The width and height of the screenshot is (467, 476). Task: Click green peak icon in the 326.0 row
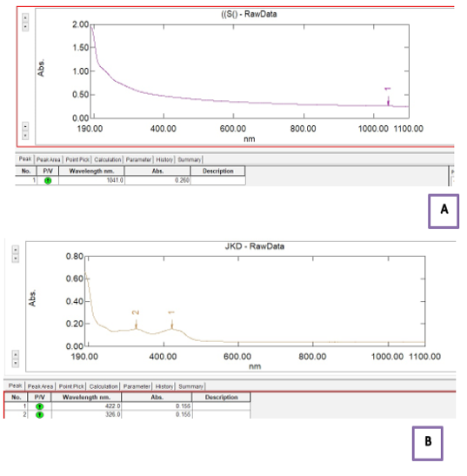coord(39,415)
